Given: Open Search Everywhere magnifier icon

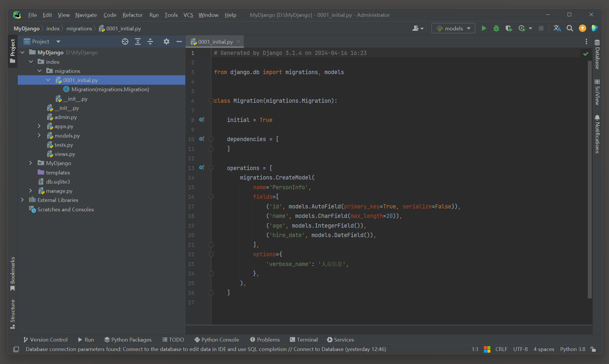Looking at the screenshot, I should pos(570,28).
